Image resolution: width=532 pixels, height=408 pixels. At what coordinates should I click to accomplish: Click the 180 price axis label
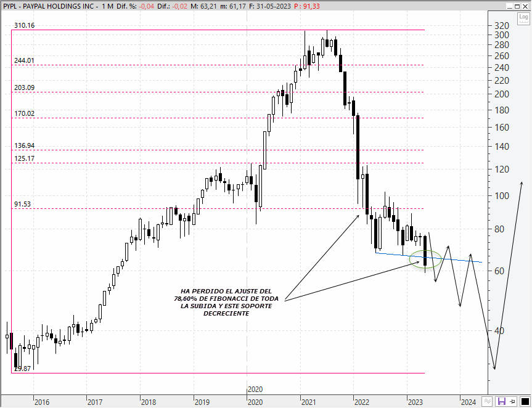502,110
